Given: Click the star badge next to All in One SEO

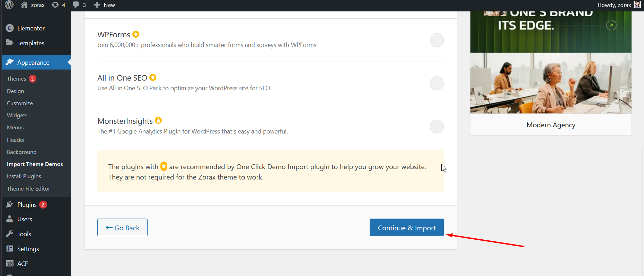Looking at the screenshot, I should [153, 77].
